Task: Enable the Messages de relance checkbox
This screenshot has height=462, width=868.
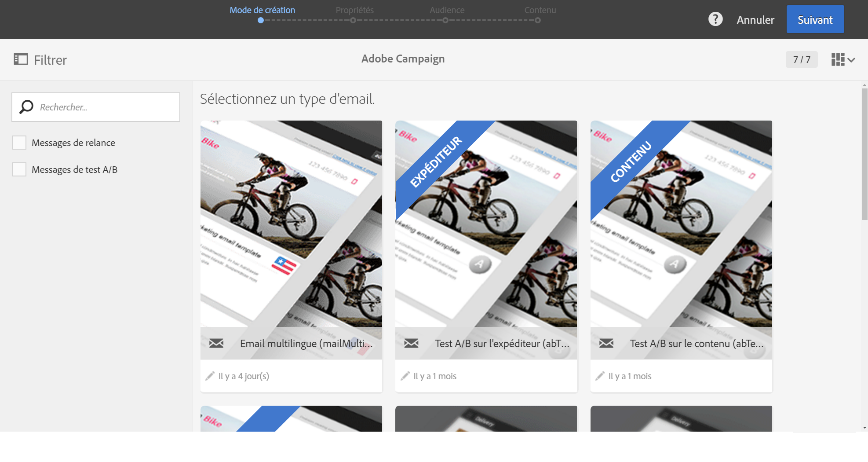Action: pyautogui.click(x=19, y=143)
